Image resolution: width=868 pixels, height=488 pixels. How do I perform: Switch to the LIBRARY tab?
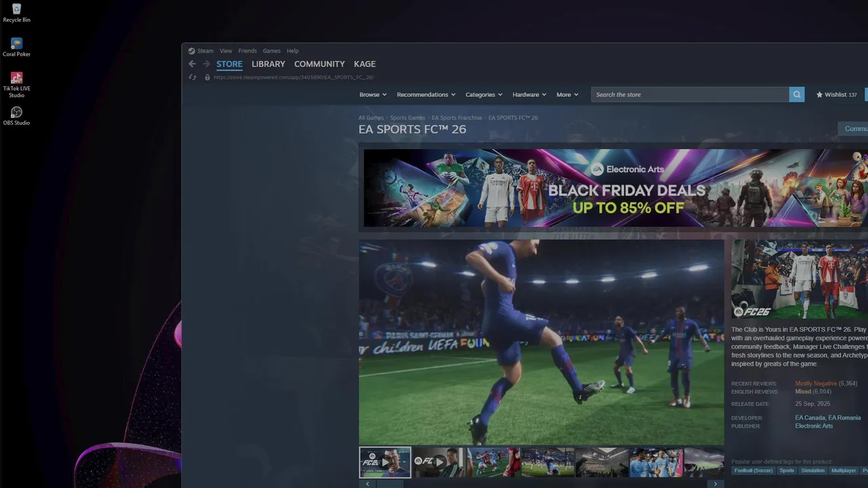[268, 64]
